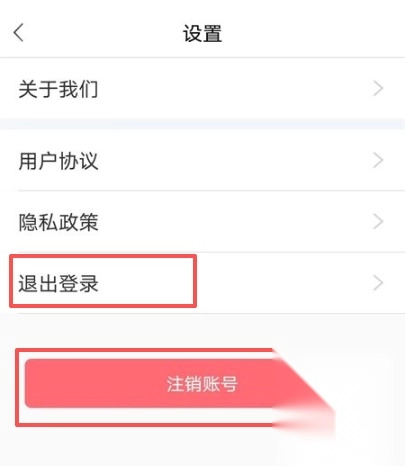Tap the chevron beside 退出登录

point(378,283)
